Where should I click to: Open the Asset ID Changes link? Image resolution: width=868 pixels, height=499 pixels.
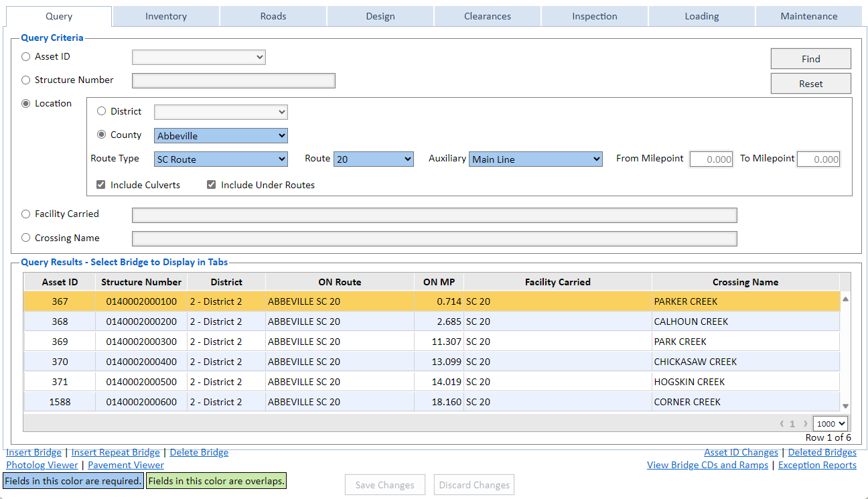741,453
